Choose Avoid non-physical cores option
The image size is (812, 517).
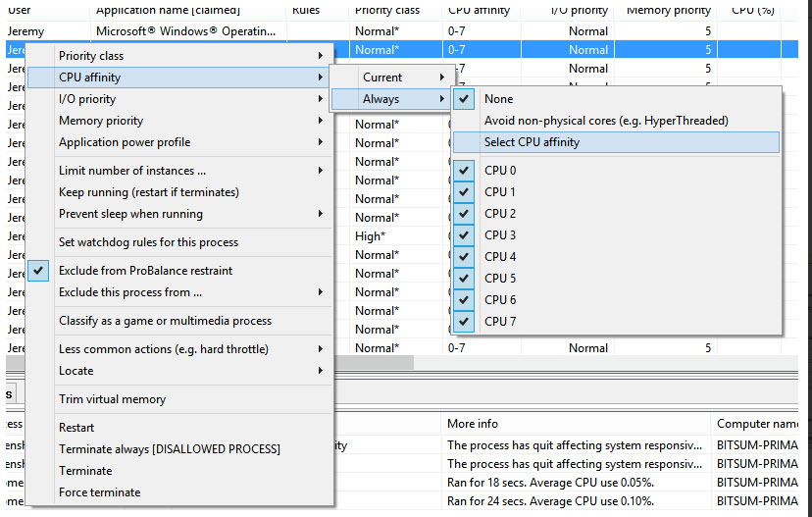click(605, 121)
